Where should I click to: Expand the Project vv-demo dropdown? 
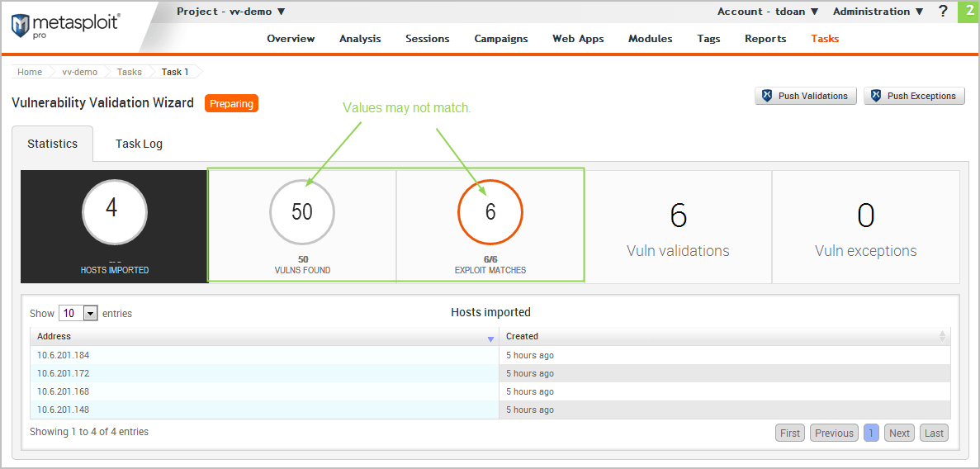coord(231,12)
